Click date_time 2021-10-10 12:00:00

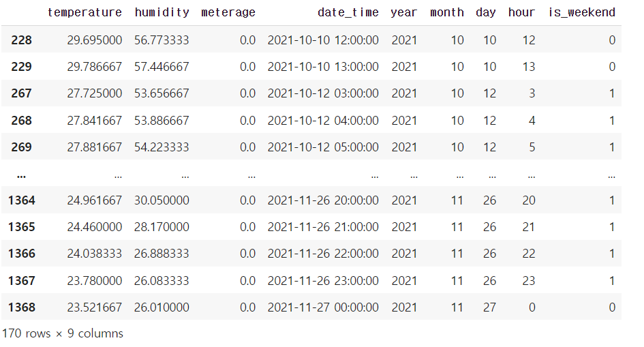tap(323, 40)
